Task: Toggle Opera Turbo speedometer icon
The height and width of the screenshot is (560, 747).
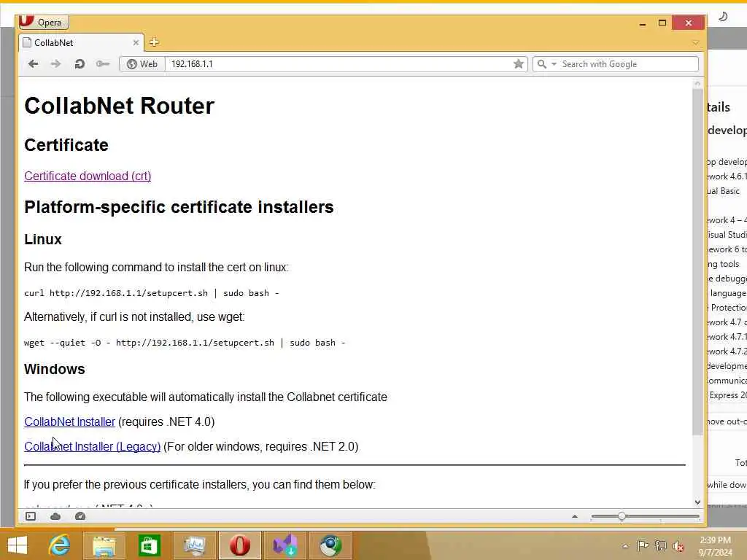Action: [x=80, y=516]
